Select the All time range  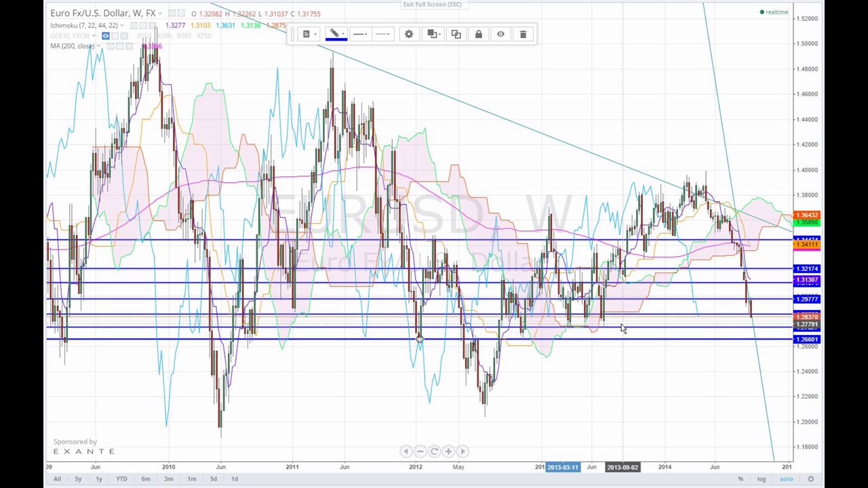coord(57,479)
